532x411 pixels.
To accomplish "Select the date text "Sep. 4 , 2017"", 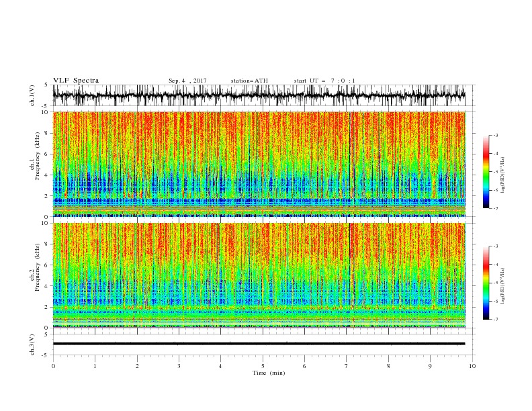I will click(187, 81).
